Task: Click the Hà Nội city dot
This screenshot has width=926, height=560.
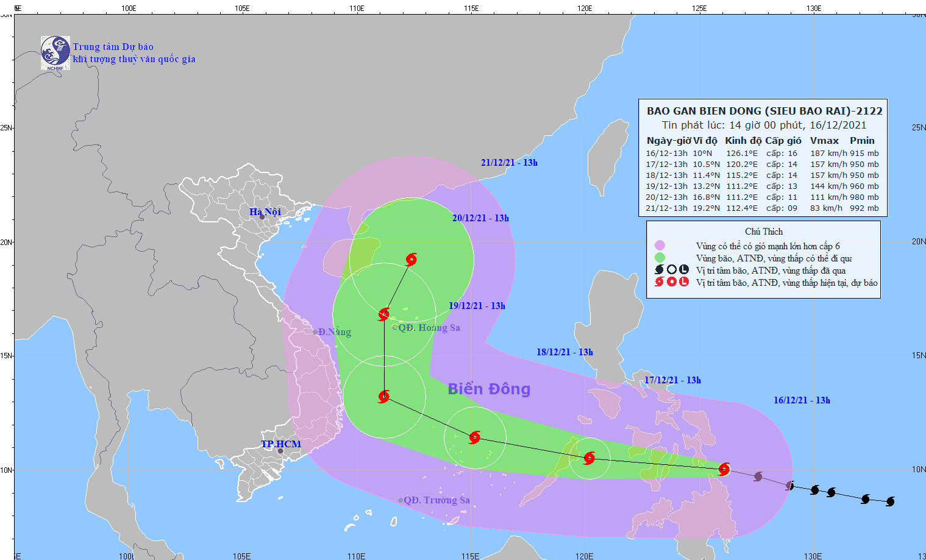Action: [262, 217]
